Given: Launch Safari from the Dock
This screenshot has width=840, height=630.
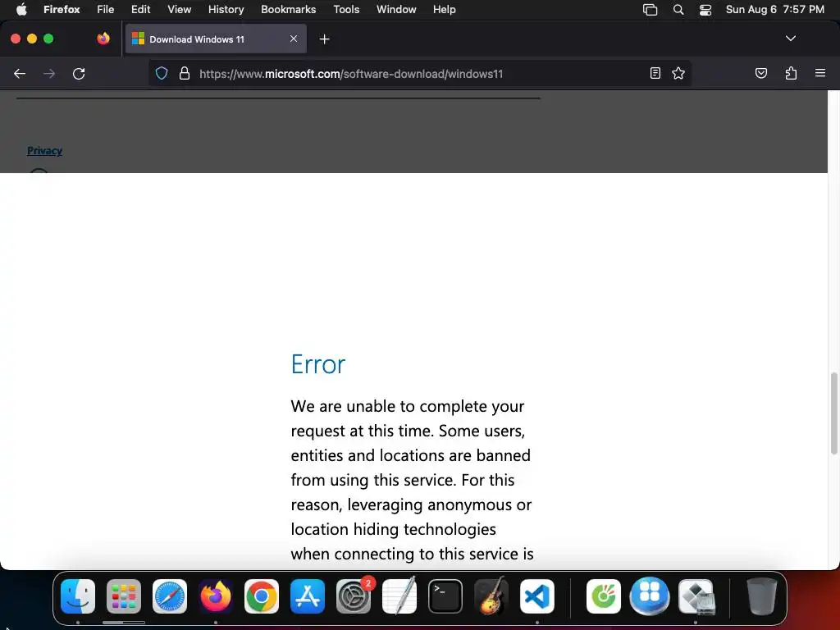Looking at the screenshot, I should tap(170, 596).
